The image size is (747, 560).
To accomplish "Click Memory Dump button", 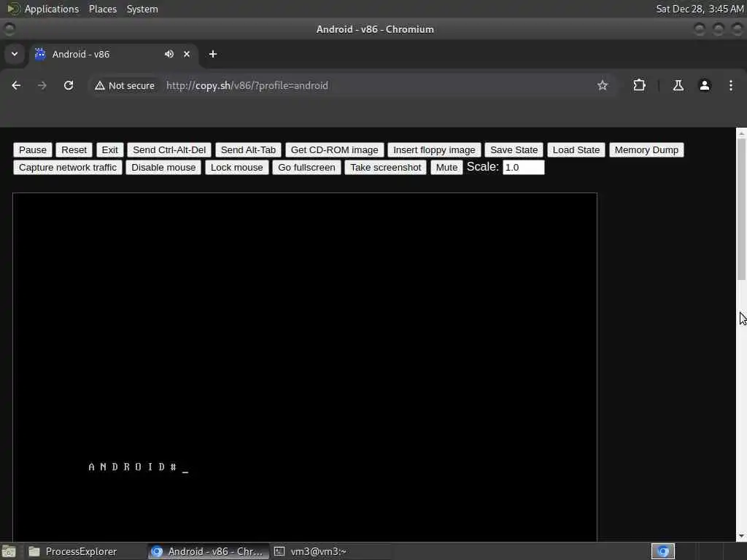I will pos(646,150).
